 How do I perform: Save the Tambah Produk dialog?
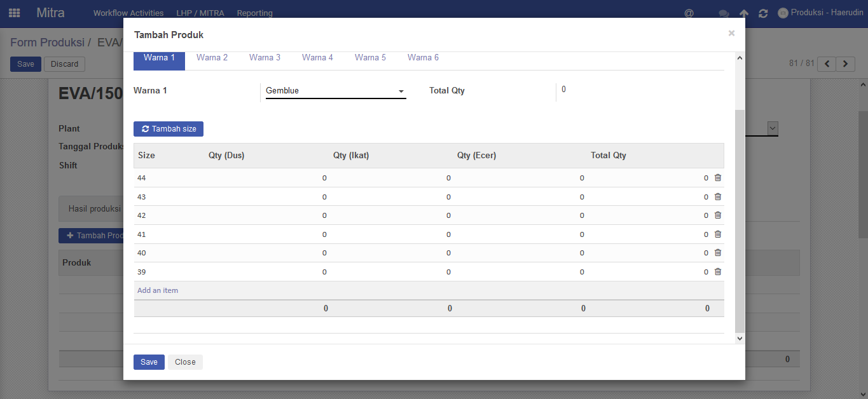tap(149, 362)
